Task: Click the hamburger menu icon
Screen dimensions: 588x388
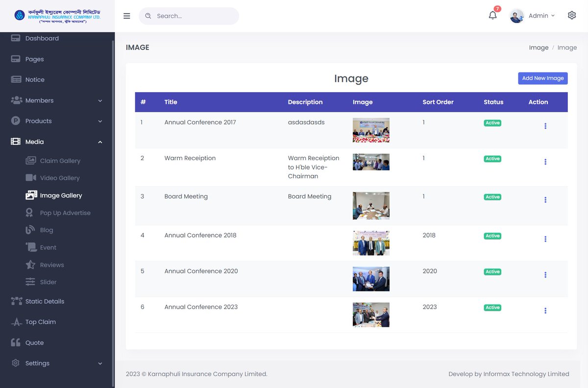Action: [x=126, y=15]
